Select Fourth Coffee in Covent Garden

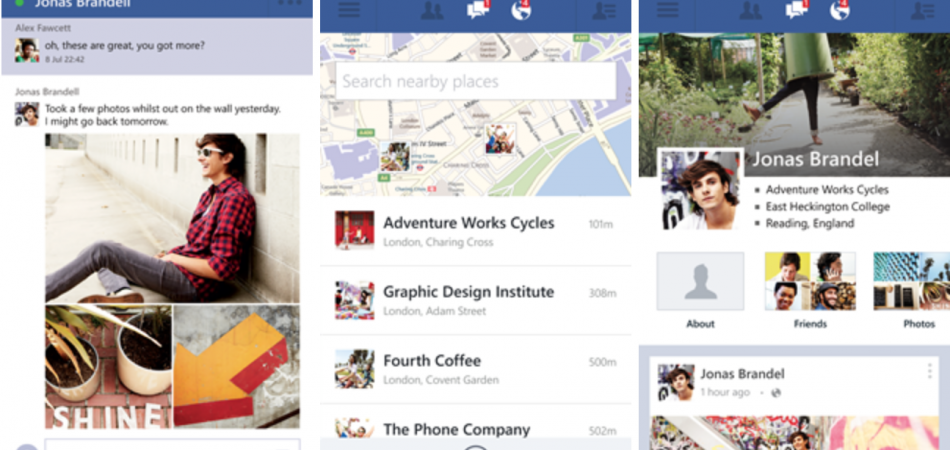(476, 369)
